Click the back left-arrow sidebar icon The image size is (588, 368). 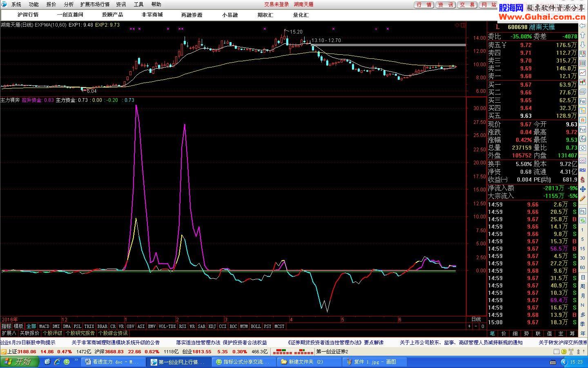coord(583,26)
